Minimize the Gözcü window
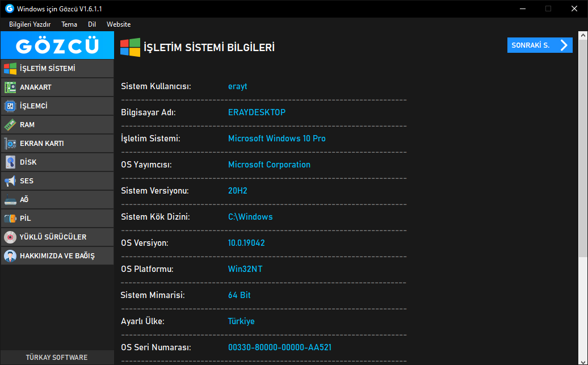588x365 pixels. pyautogui.click(x=522, y=9)
